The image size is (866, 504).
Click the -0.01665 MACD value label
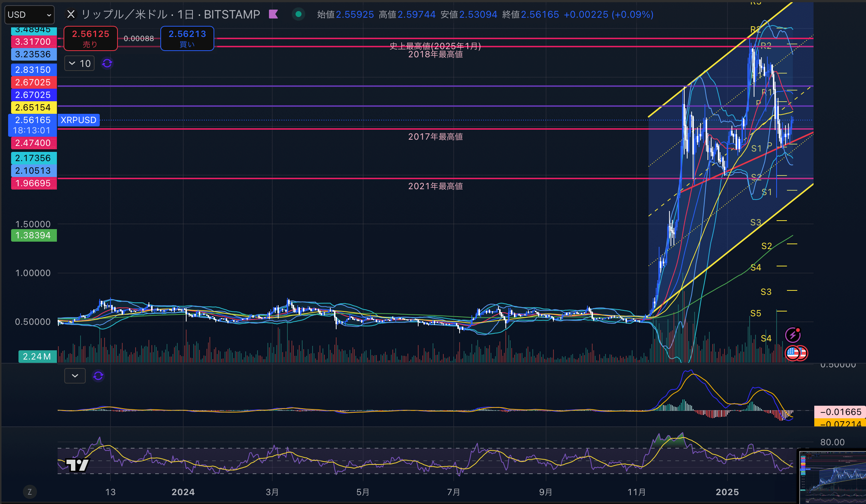[x=840, y=412]
